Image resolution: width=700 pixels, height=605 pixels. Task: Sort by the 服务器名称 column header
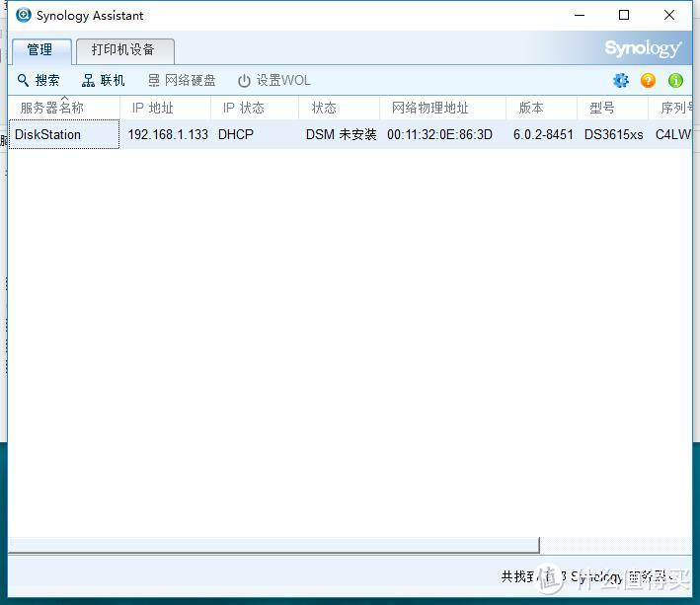tap(64, 108)
